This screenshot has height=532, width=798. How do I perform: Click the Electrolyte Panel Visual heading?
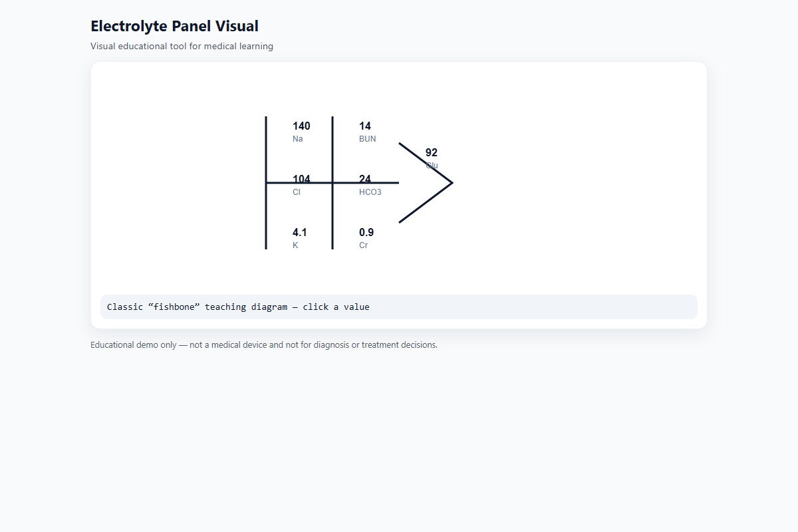pos(175,26)
